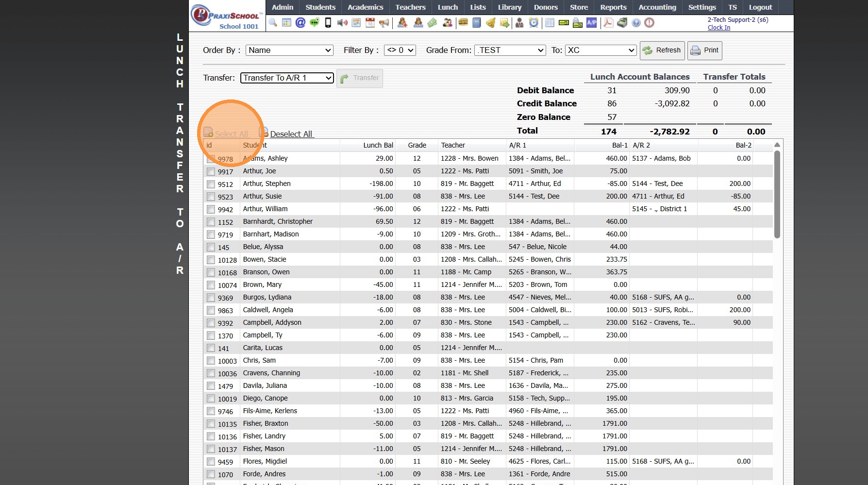Select the checkbox for student 9459 Flores

point(211,462)
